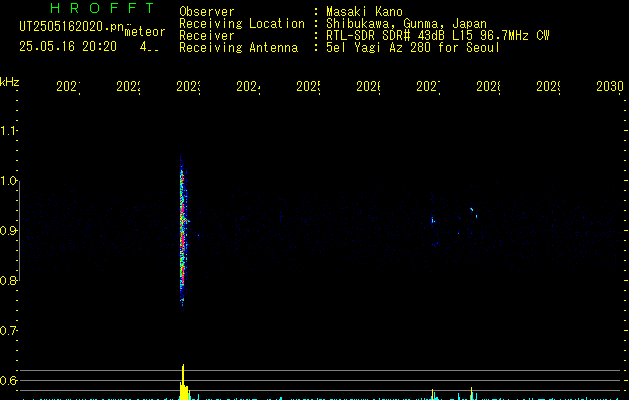Click the faint cyan echo near 2028
The image size is (629, 400).
474,213
